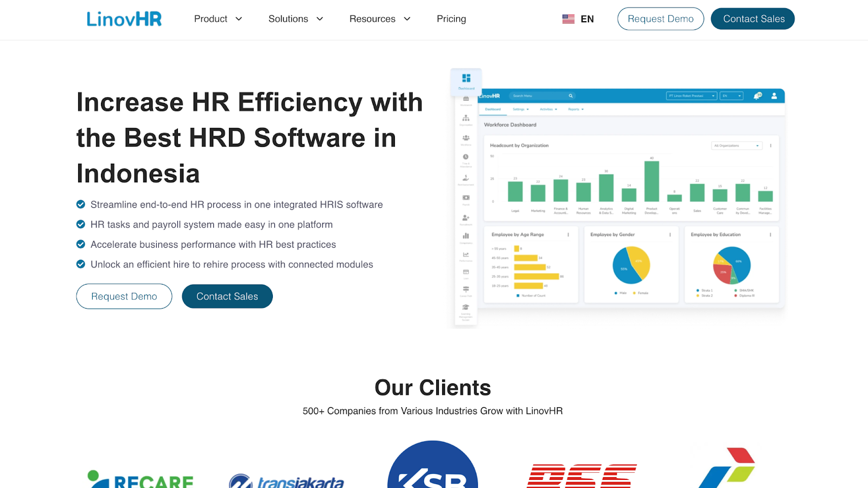Click the Recare client logo
Viewport: 868px width, 488px height.
(140, 479)
